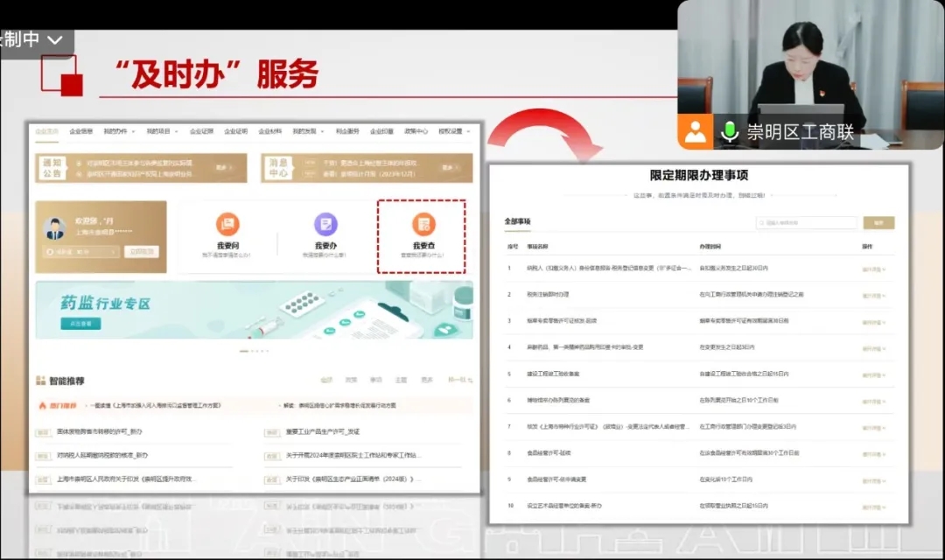Viewport: 945px width, 560px height.
Task: Click the 智能推荐 grid icon
Action: pos(40,381)
